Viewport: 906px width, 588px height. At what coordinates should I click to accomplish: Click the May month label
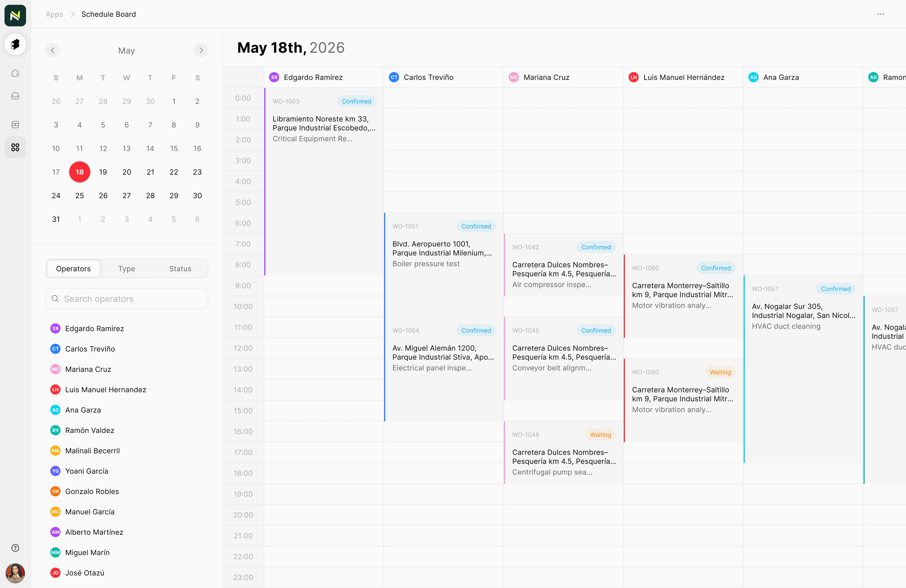coord(126,50)
